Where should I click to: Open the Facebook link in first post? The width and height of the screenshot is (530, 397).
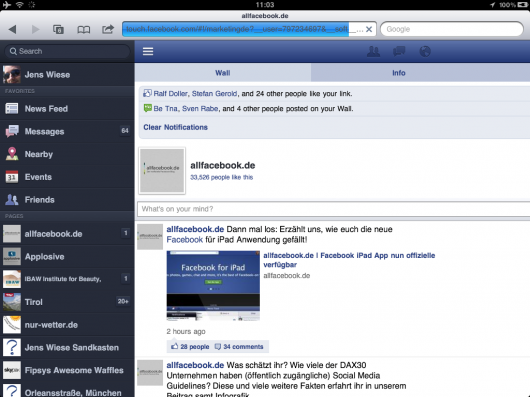(185, 240)
